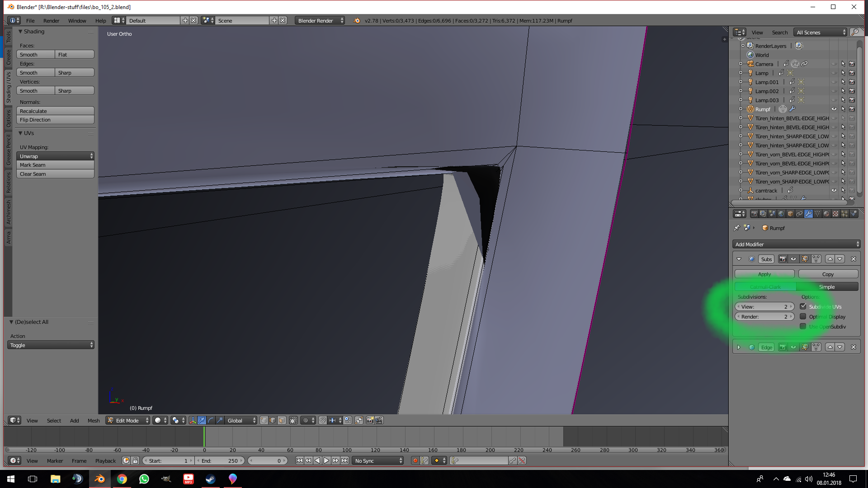
Task: Click the Textures properties tab icon
Action: (x=835, y=214)
